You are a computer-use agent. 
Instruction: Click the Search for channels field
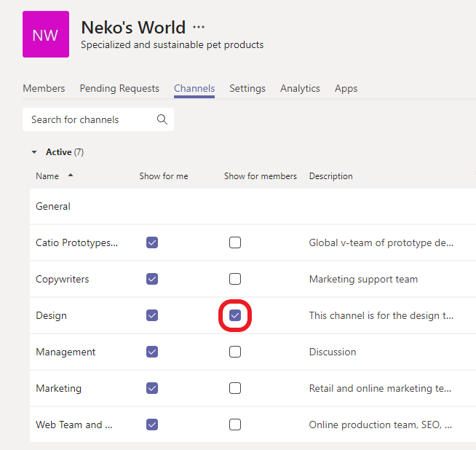pyautogui.click(x=87, y=119)
